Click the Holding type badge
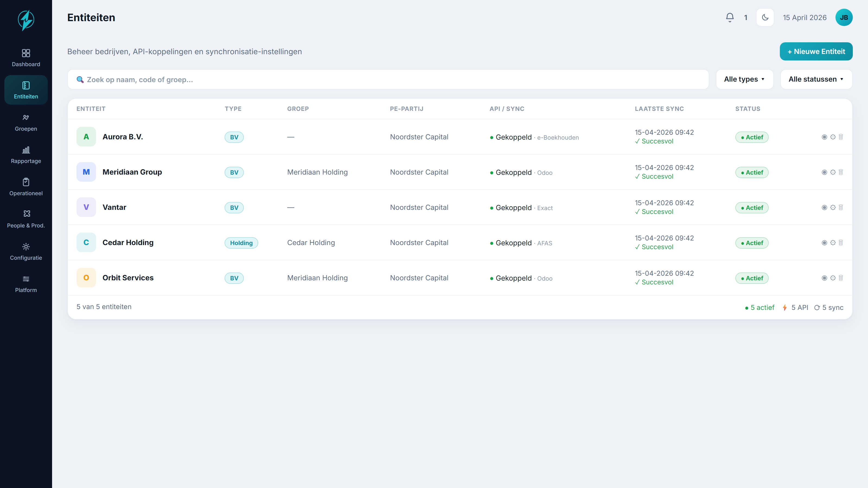 click(241, 243)
